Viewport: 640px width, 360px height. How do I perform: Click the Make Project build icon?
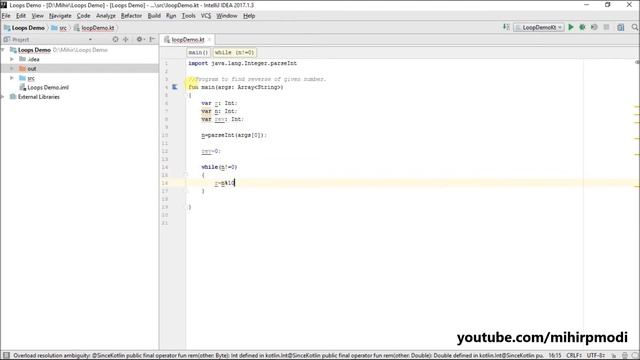tap(506, 27)
